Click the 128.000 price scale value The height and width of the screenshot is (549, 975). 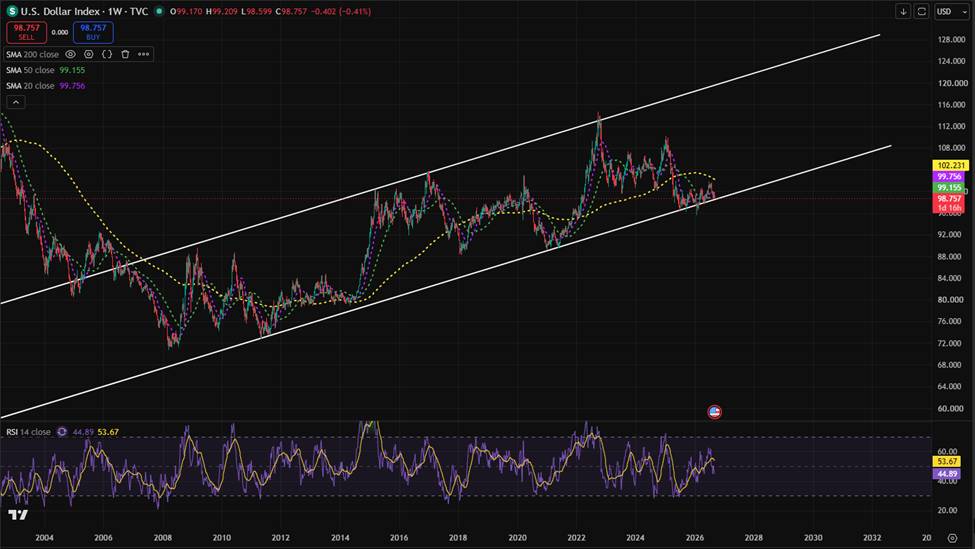(x=952, y=39)
